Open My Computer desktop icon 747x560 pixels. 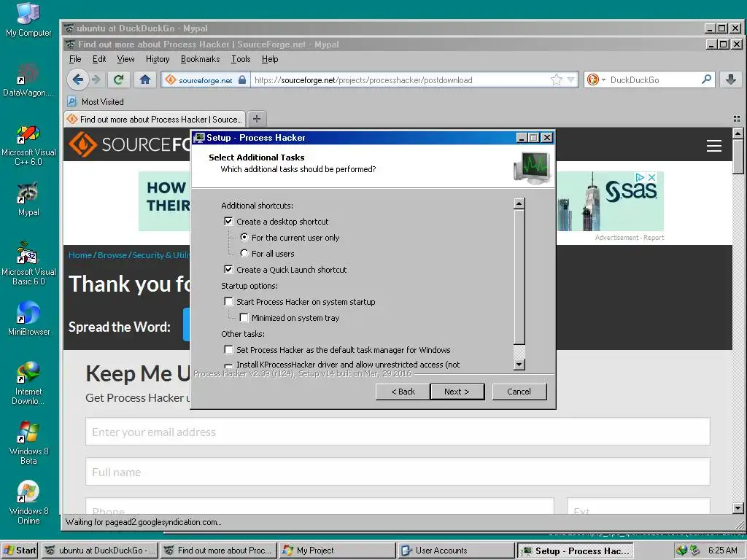click(x=28, y=20)
